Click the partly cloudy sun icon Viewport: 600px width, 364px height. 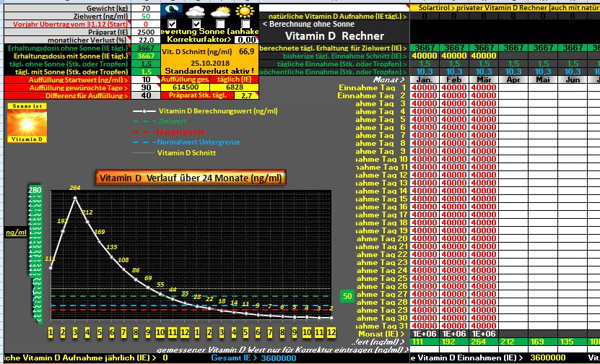[221, 12]
